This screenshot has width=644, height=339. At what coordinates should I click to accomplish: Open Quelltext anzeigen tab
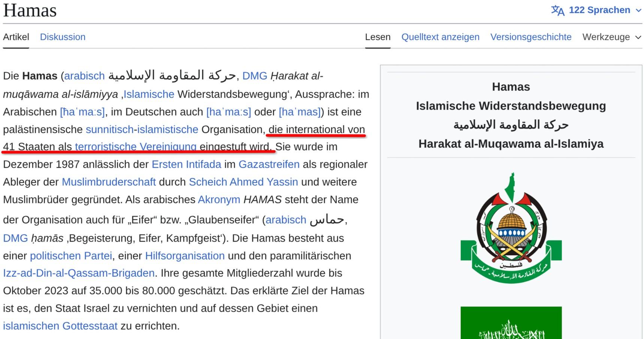[441, 37]
